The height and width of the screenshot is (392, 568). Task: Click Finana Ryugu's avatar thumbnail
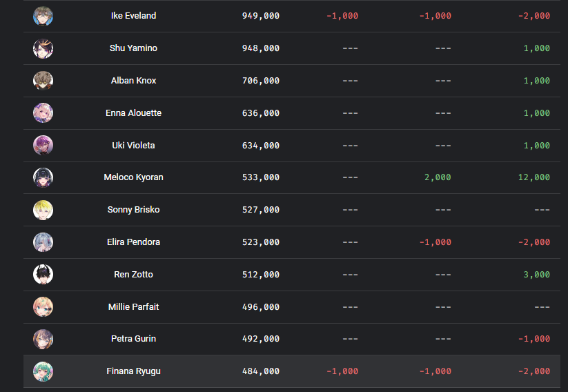pyautogui.click(x=43, y=371)
